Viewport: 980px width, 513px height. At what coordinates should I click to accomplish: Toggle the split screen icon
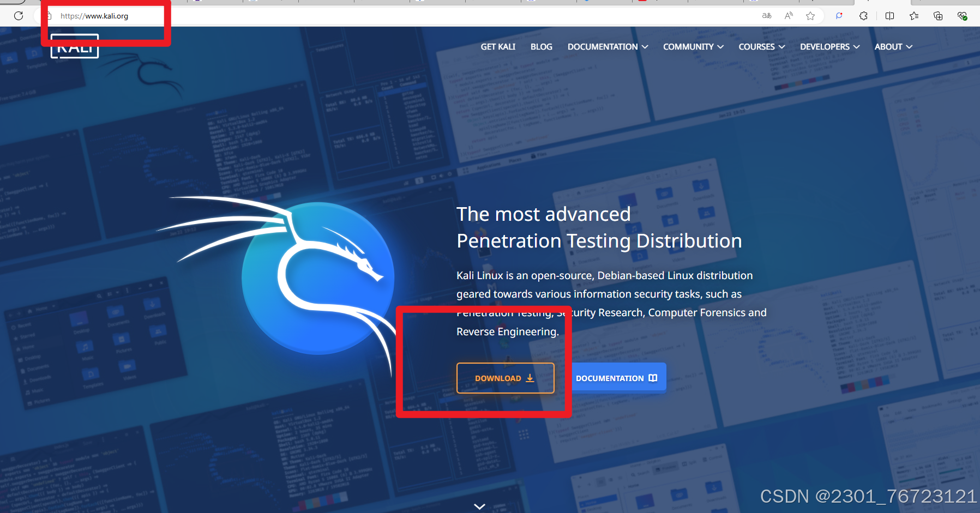889,16
